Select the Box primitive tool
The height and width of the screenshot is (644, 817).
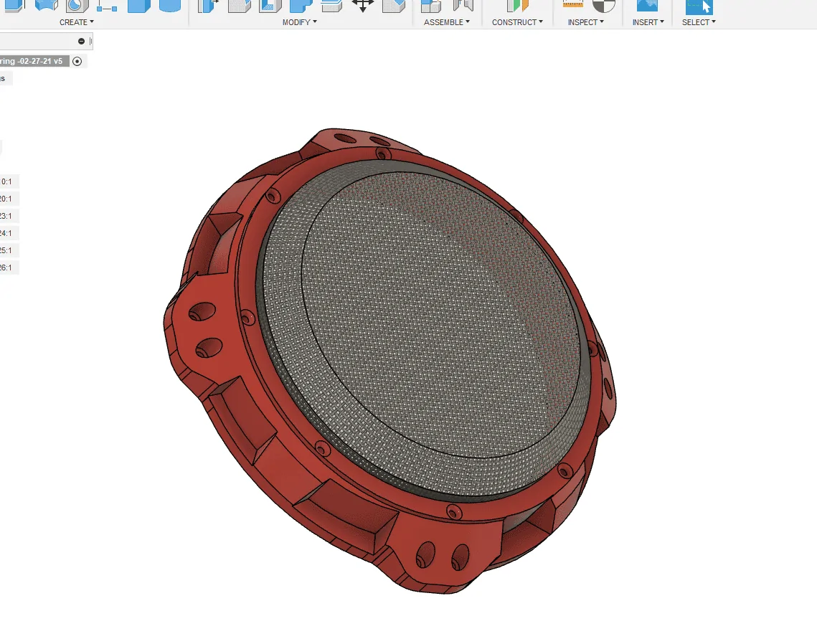point(139,5)
